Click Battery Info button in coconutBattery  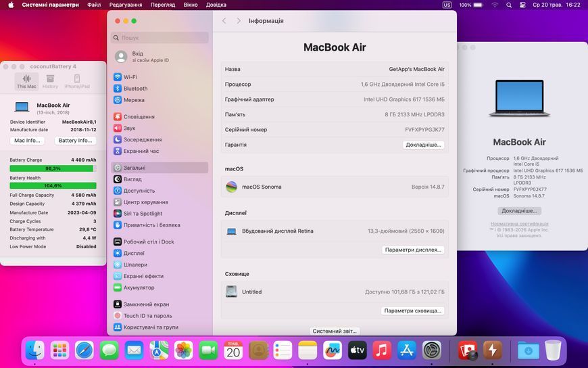[x=76, y=141]
